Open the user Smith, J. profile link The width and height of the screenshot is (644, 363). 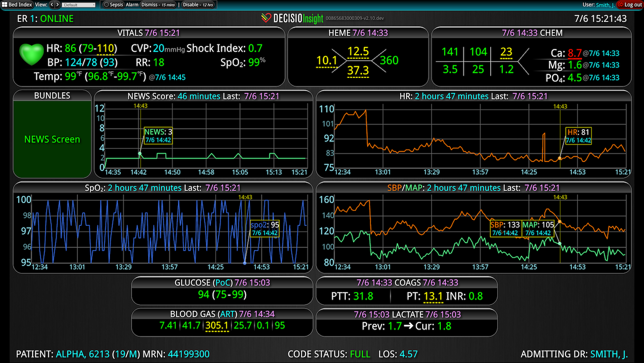(605, 5)
